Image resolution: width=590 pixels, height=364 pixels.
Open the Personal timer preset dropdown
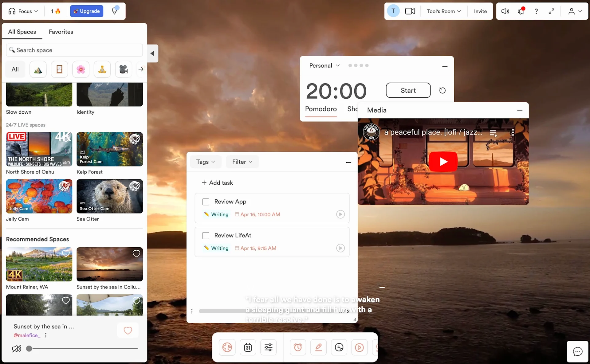(x=324, y=65)
